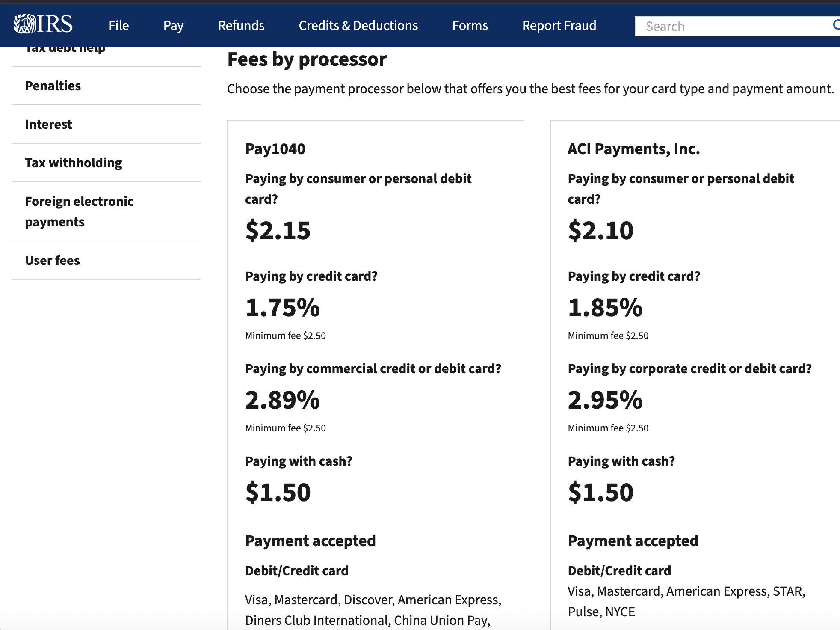Click Pay1040 commercial card rate 2.89%
Screen dimensions: 840x630
click(x=283, y=400)
